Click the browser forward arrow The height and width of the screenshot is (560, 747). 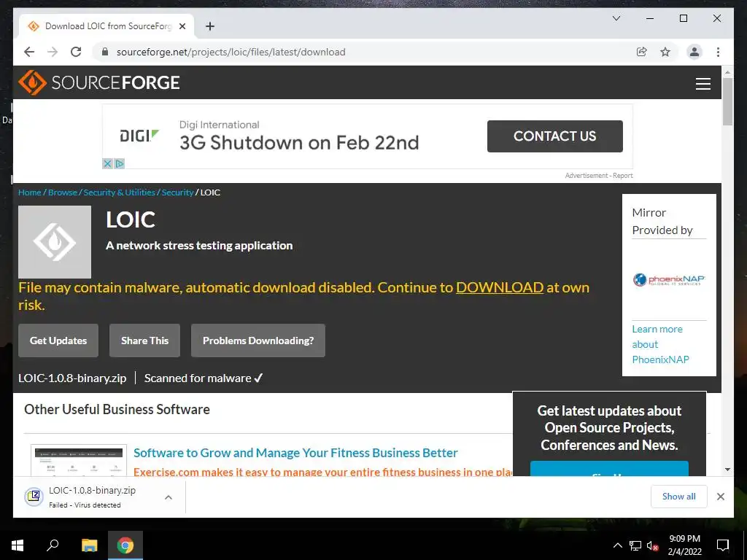pyautogui.click(x=53, y=52)
